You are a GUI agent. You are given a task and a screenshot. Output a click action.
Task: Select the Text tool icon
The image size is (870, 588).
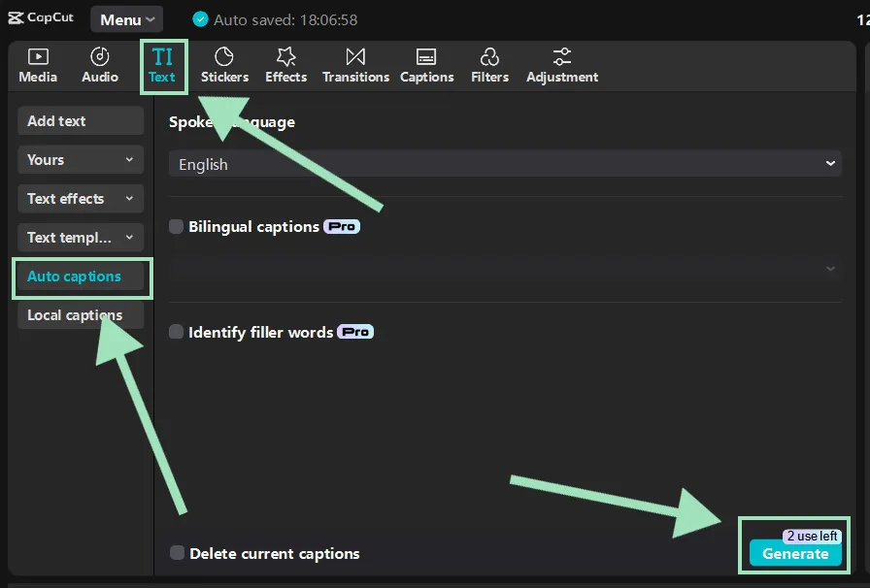[162, 56]
